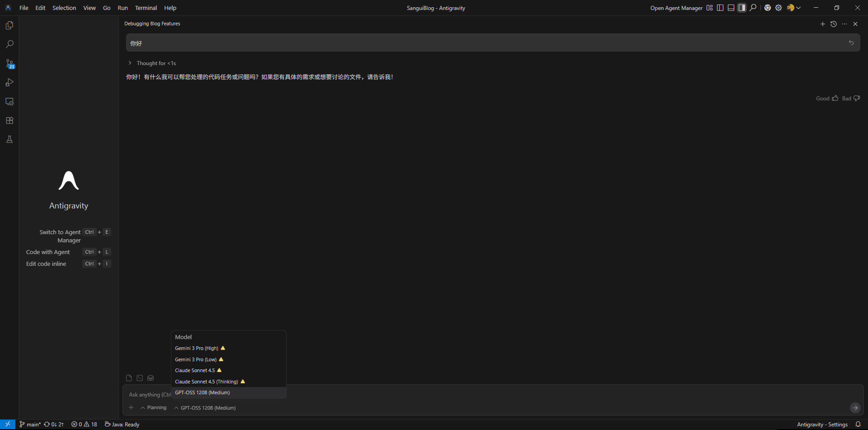Viewport: 868px width, 430px height.
Task: Rate the response as Good
Action: [827, 99]
